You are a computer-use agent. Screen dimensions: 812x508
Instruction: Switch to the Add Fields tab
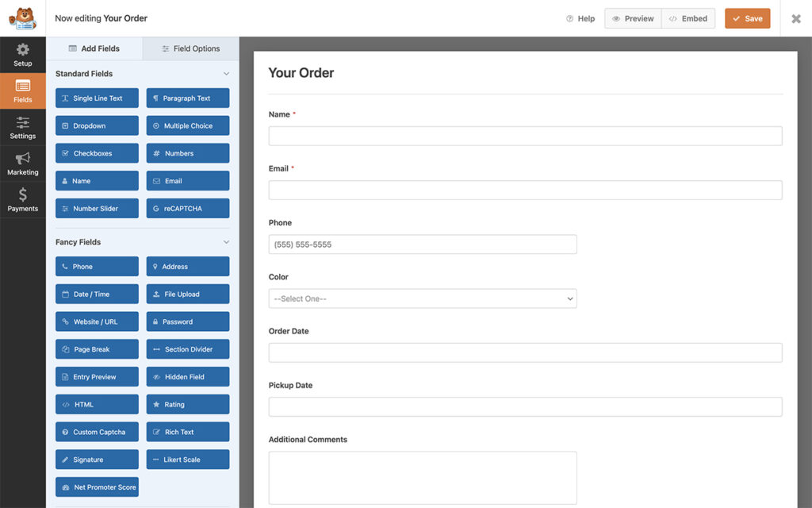pyautogui.click(x=95, y=48)
